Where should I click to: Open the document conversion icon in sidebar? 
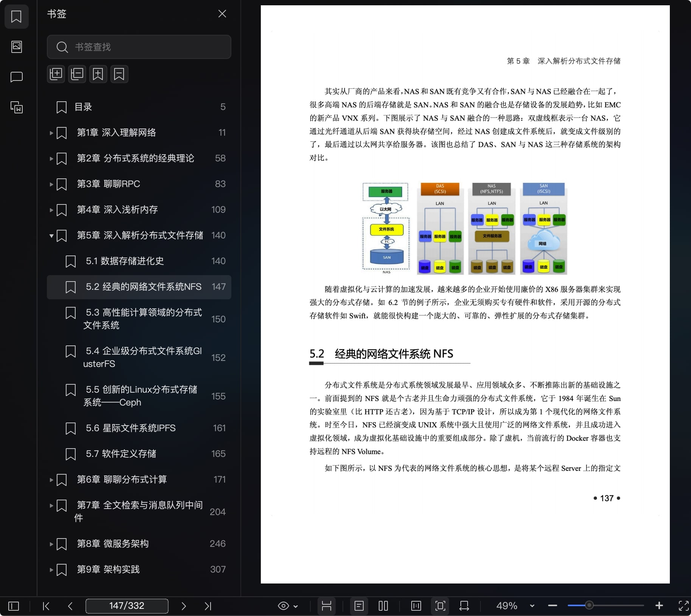coord(16,108)
